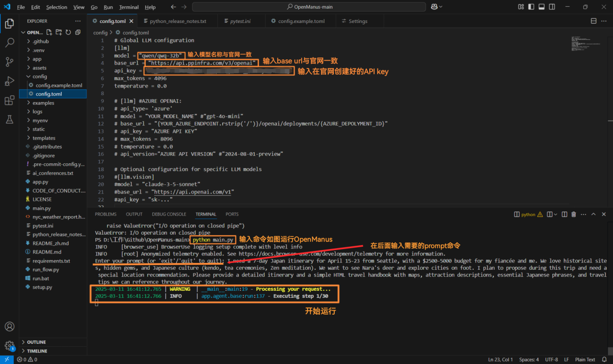This screenshot has width=613, height=364.
Task: Open the Copilot chat icon in title bar
Action: pyautogui.click(x=434, y=7)
